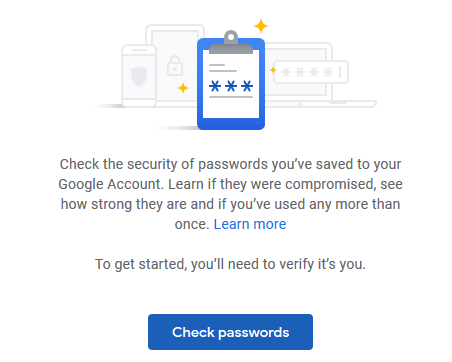Click the 'To get started' verification text
452x362 pixels.
click(230, 264)
